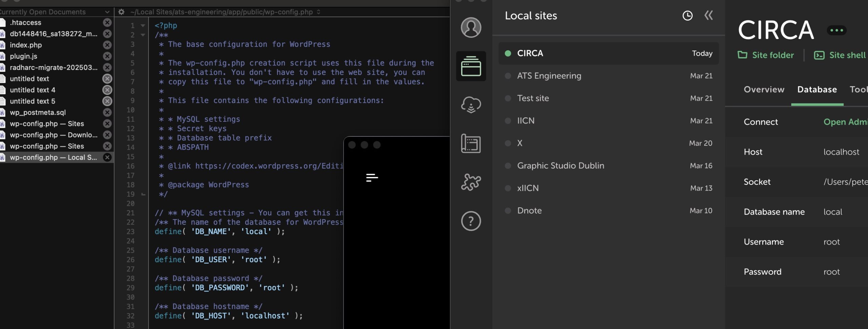Image resolution: width=868 pixels, height=329 pixels.
Task: Open wp-config.php — Downlo... document
Action: pyautogui.click(x=54, y=135)
